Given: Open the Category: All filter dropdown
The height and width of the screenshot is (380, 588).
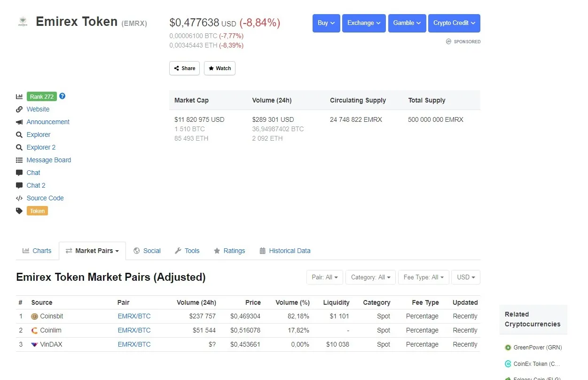Looking at the screenshot, I should tap(371, 277).
